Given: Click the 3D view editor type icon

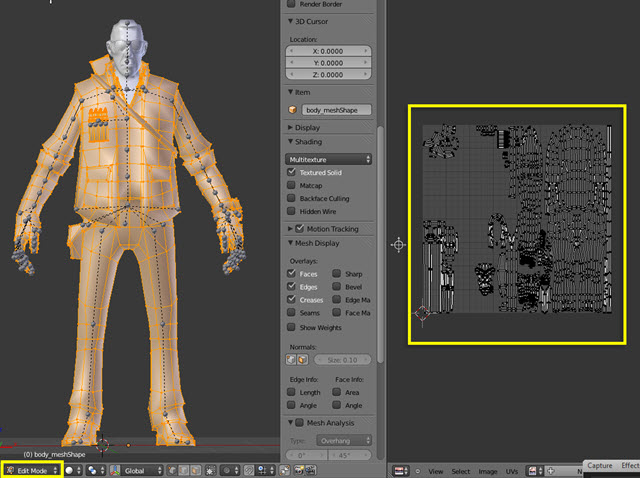Looking at the screenshot, I should click(x=10, y=470).
